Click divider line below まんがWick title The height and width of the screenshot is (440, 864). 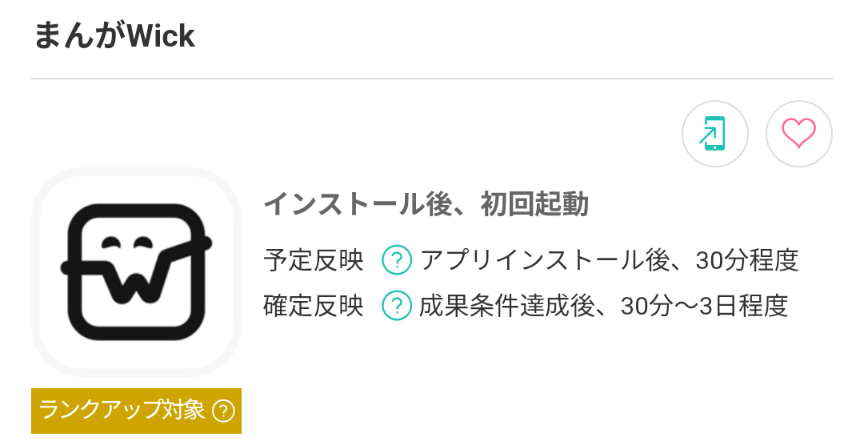click(x=432, y=79)
